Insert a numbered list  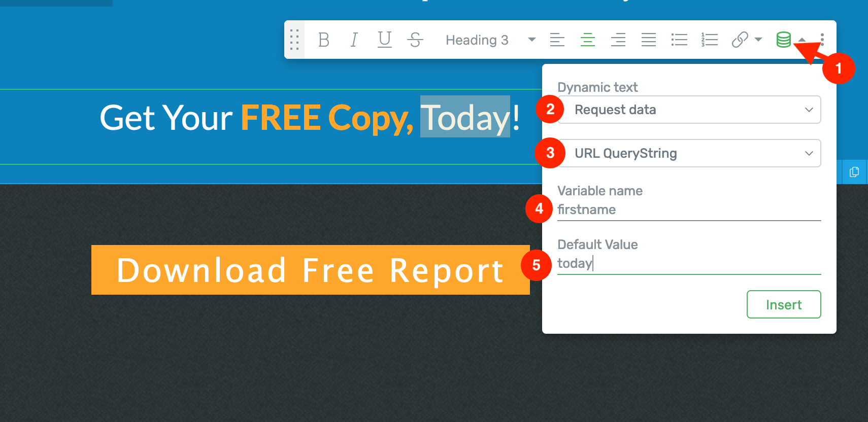point(709,40)
